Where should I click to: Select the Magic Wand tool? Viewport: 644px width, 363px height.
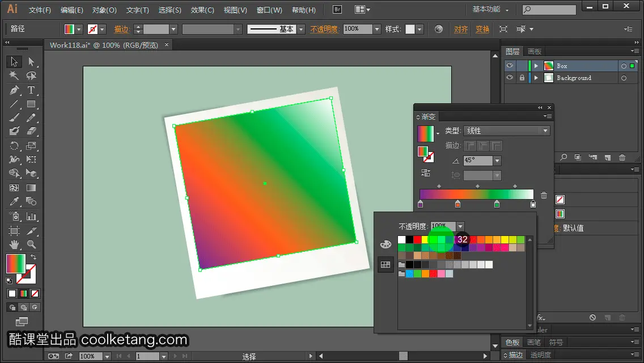tap(14, 75)
